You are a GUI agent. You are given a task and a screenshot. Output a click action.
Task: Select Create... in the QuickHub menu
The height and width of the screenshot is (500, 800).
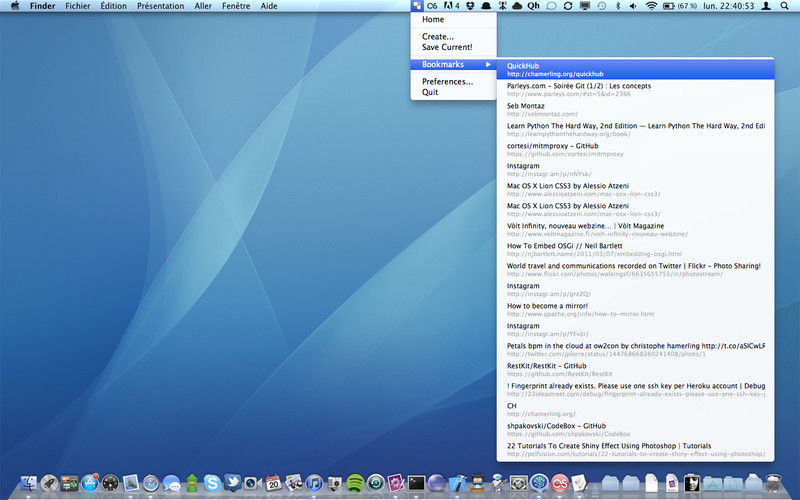454,37
